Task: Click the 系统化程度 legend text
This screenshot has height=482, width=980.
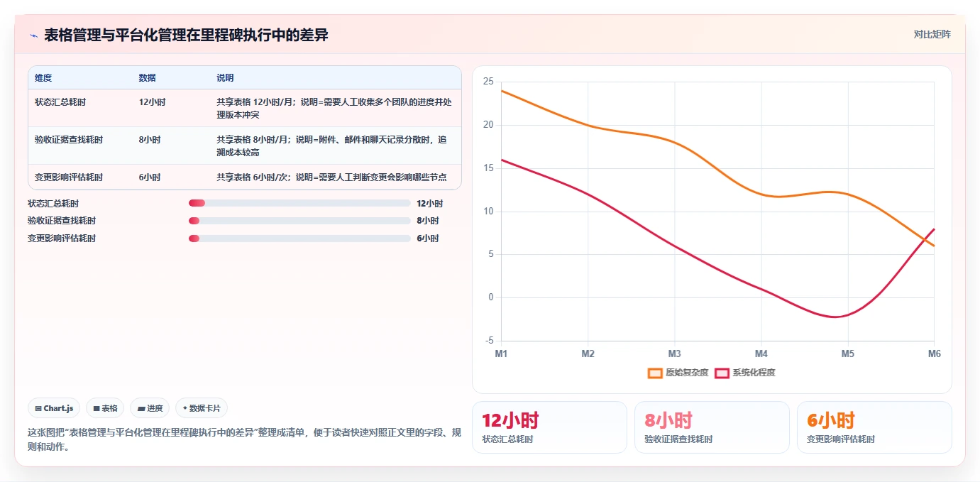Action: click(x=754, y=373)
